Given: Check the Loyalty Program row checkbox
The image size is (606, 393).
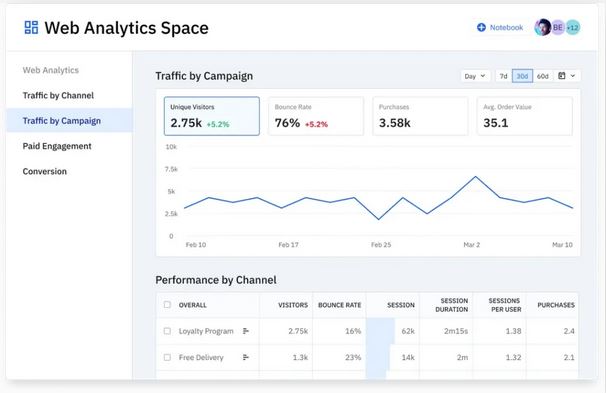Looking at the screenshot, I should click(167, 331).
